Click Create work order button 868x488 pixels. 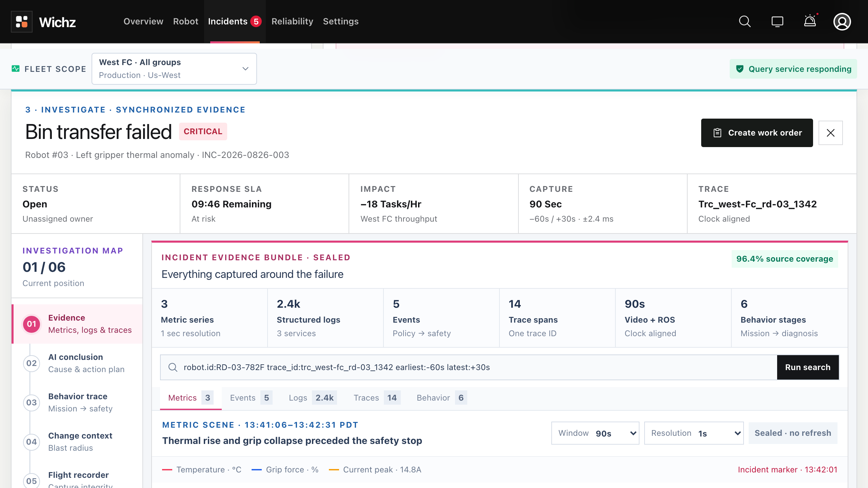pyautogui.click(x=757, y=133)
